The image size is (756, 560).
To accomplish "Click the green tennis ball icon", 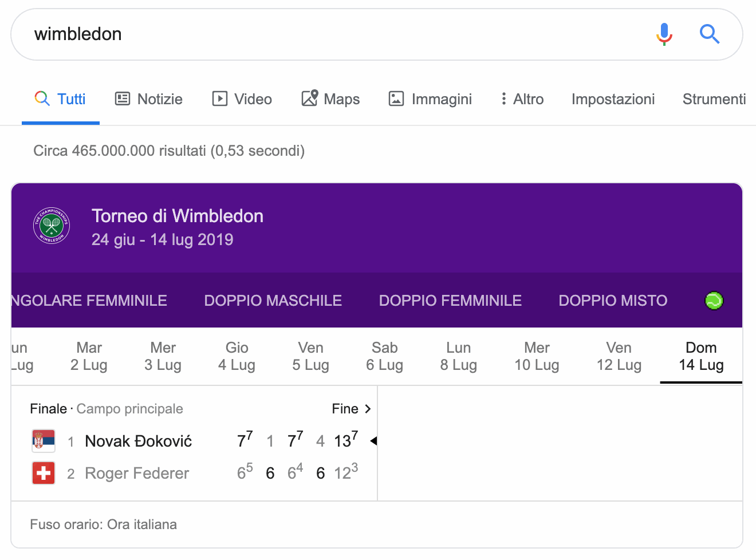I will 714,301.
